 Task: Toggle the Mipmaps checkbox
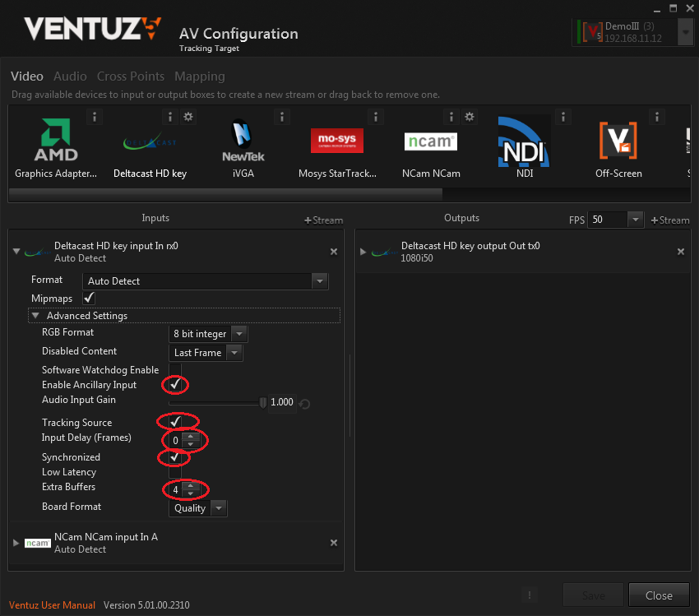pos(89,299)
